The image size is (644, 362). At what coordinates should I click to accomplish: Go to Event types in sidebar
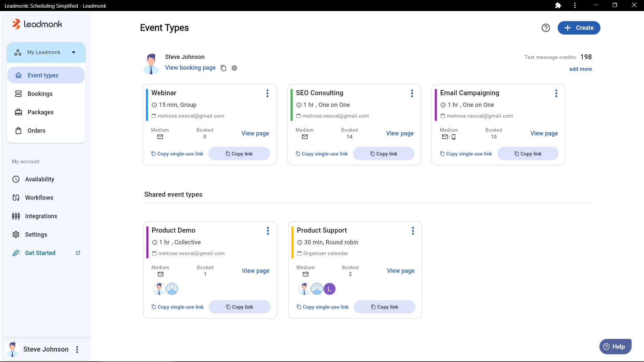pos(46,75)
